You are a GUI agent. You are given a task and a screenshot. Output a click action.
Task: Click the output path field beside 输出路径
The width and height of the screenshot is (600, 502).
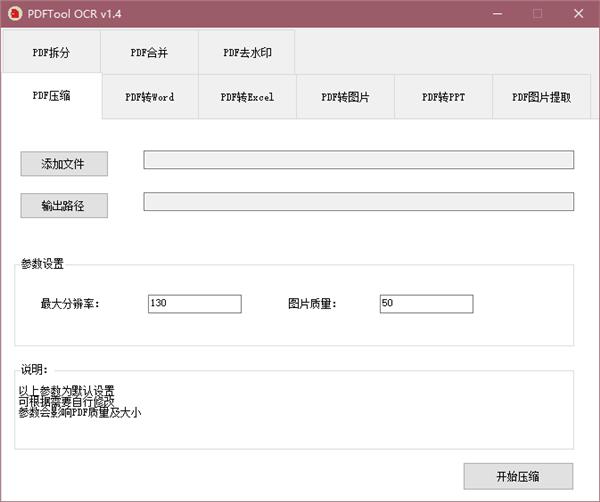358,202
